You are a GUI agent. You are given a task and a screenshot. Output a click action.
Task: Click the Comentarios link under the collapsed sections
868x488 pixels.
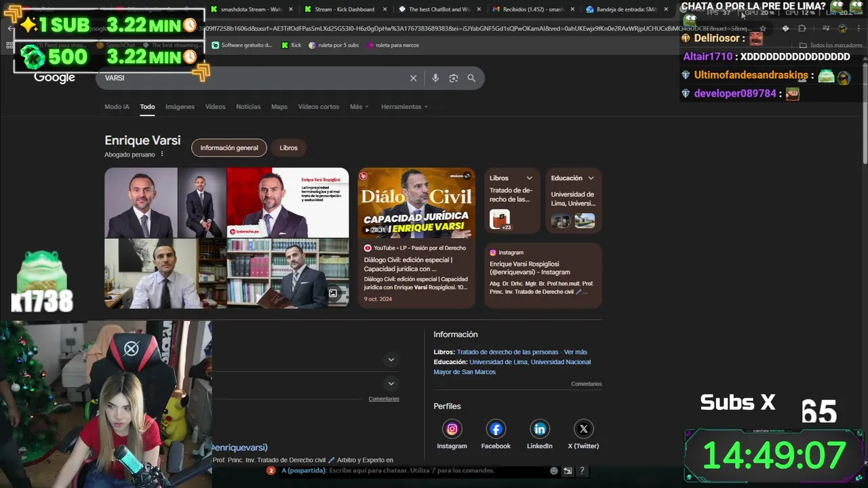pyautogui.click(x=384, y=399)
